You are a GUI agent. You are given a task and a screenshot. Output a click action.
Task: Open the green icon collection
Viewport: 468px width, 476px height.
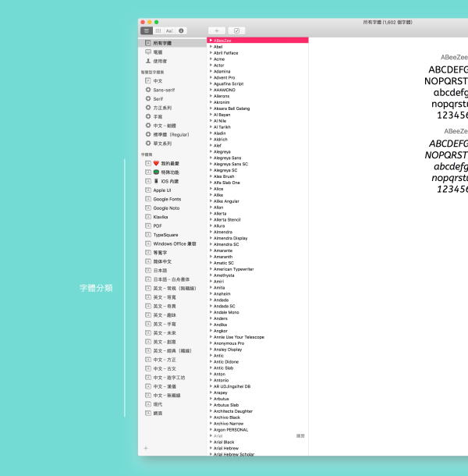click(172, 172)
